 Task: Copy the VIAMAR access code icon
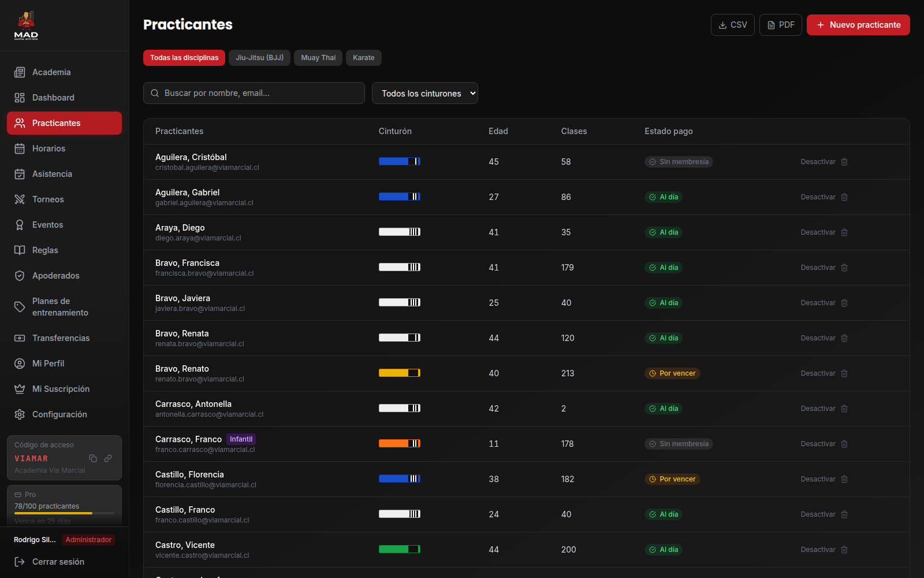[x=93, y=458]
